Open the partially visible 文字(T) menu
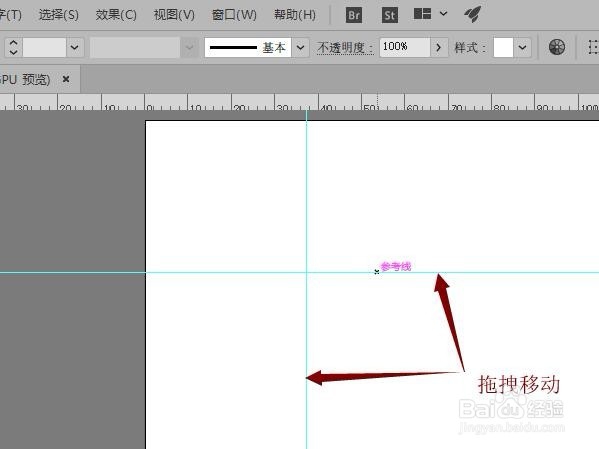This screenshot has height=449, width=599. point(10,15)
